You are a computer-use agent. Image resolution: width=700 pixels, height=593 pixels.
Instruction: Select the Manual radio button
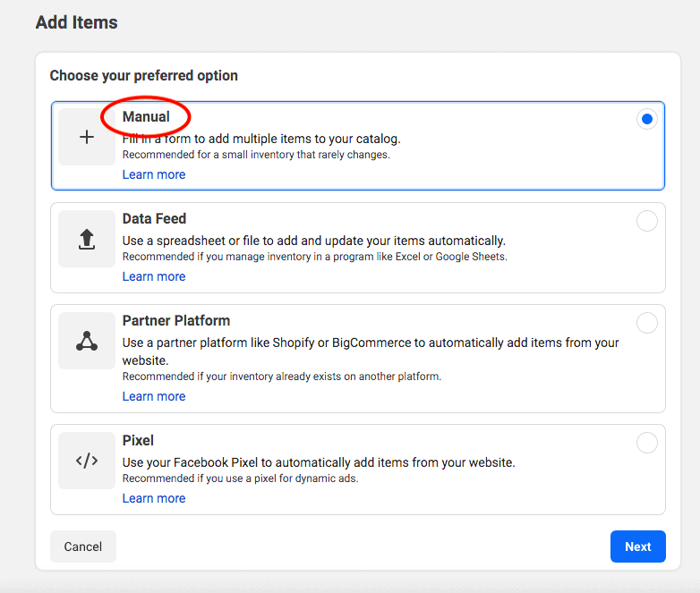[646, 119]
